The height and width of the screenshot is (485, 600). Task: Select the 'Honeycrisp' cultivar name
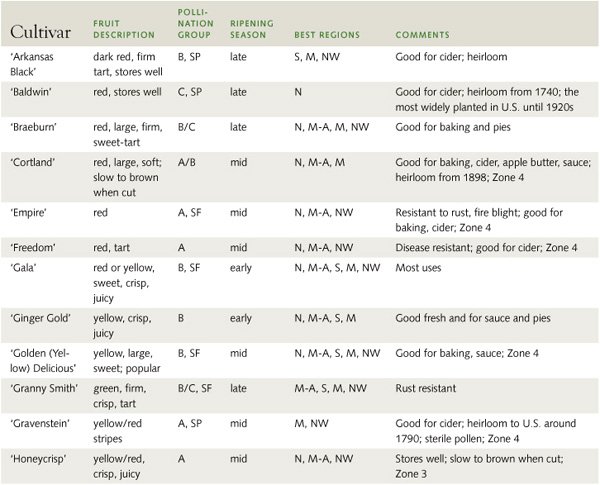pos(38,459)
